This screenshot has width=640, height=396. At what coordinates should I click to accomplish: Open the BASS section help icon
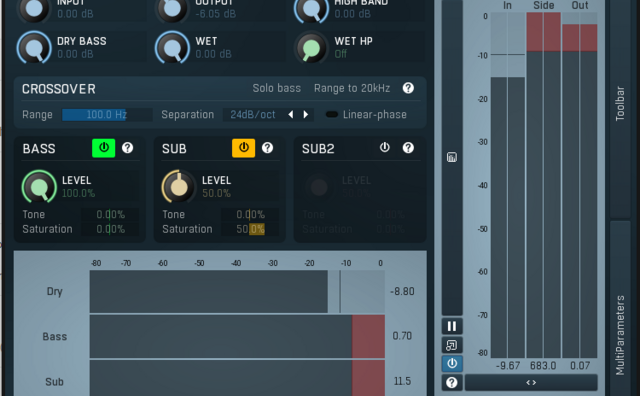127,147
